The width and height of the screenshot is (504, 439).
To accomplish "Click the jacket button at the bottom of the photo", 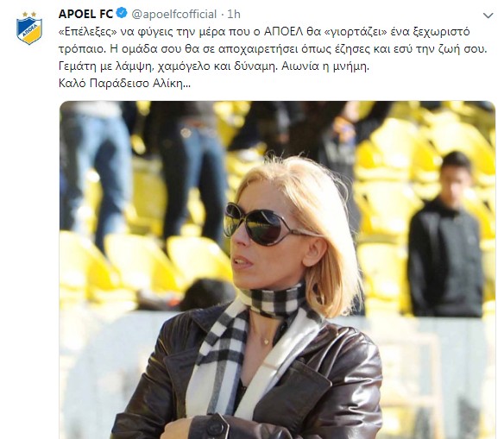I will pyautogui.click(x=216, y=427).
